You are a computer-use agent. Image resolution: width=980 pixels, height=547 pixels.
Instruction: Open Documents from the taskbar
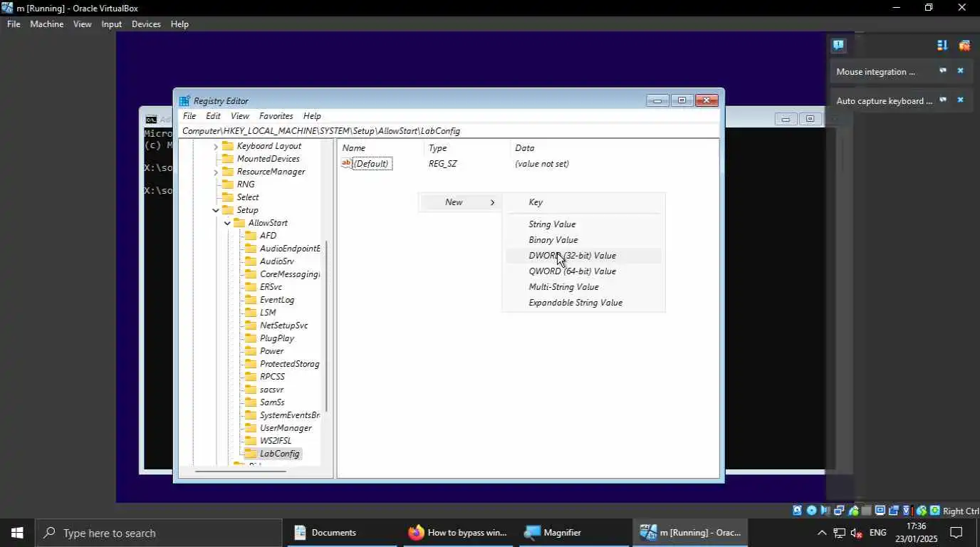click(x=343, y=533)
